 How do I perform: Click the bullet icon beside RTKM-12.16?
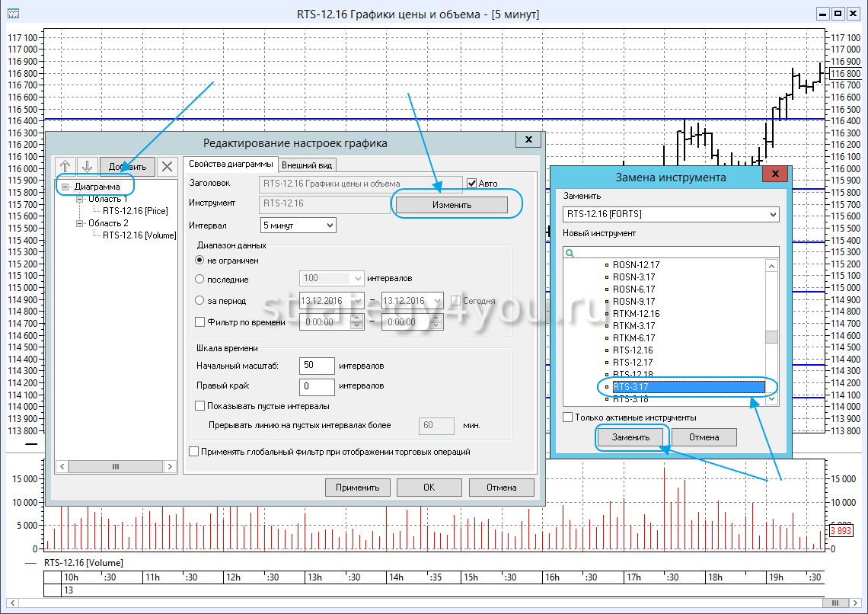click(607, 314)
